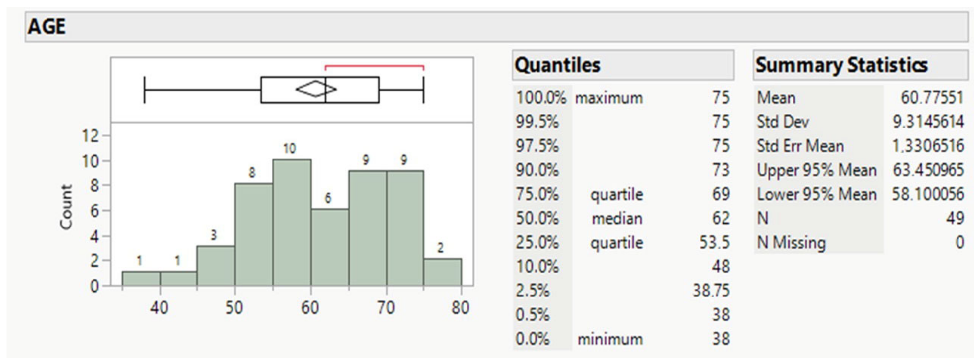Click the median value 62 in Quantiles
This screenshot has height=364, width=980.
point(721,218)
